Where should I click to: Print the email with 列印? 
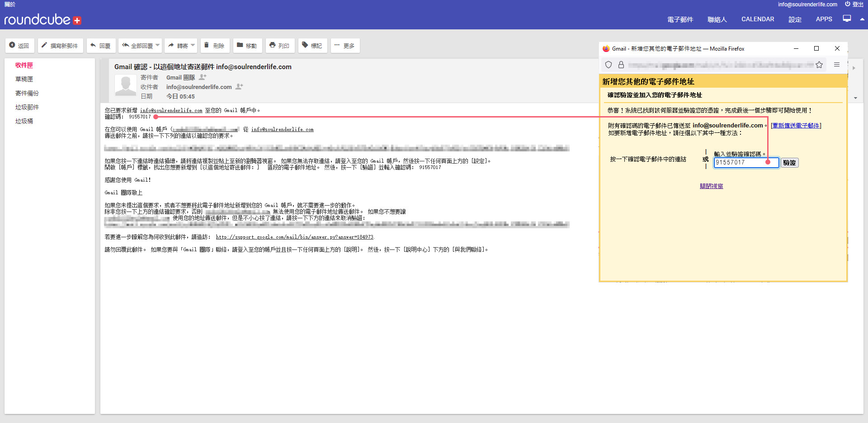pos(279,46)
